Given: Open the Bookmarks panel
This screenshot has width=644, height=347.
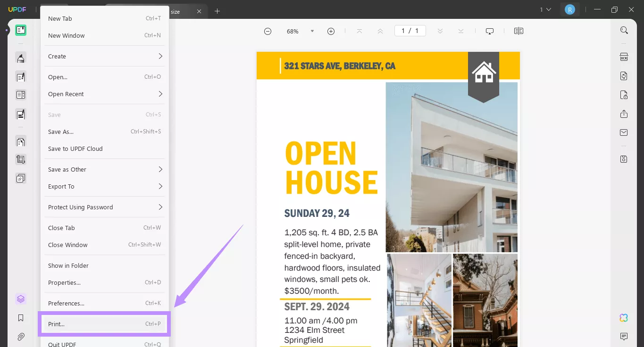Looking at the screenshot, I should (x=21, y=318).
